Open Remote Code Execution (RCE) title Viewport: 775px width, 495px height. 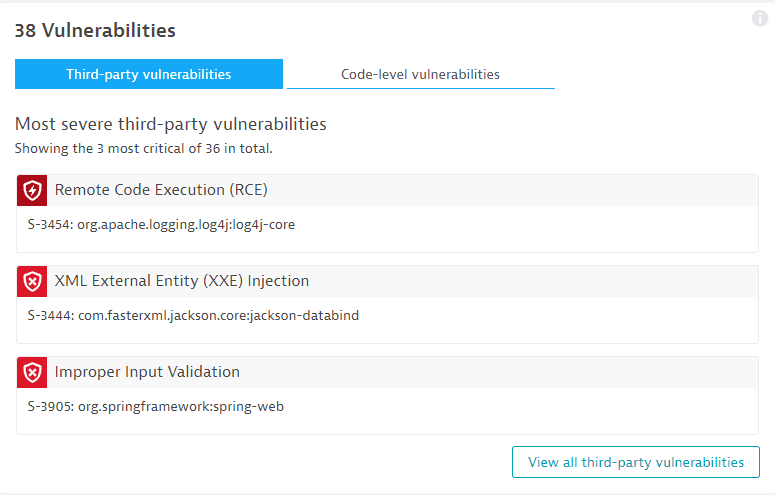tap(161, 190)
